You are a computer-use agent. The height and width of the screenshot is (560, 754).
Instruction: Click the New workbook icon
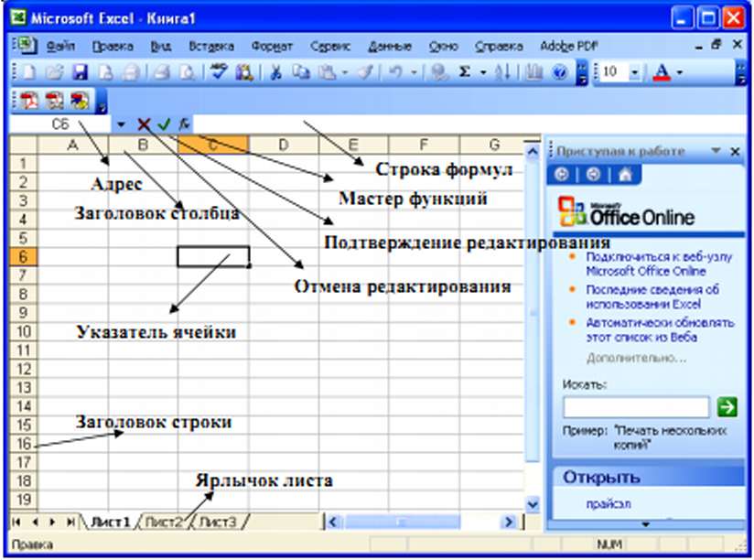pyautogui.click(x=29, y=72)
